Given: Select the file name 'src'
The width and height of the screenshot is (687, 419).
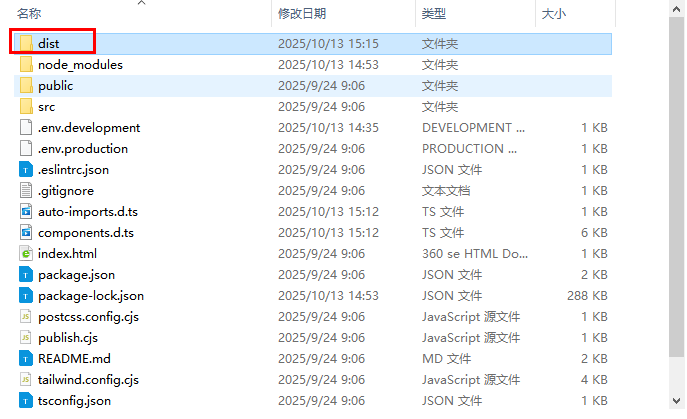Looking at the screenshot, I should (x=46, y=107).
